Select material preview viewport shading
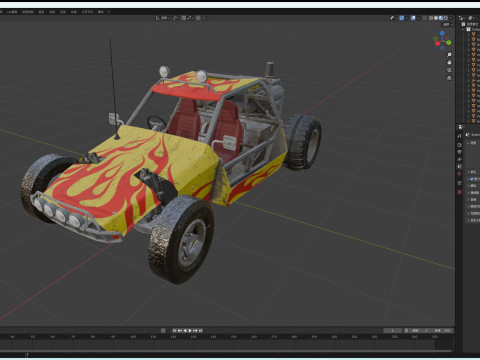This screenshot has height=360, width=480. [441, 18]
